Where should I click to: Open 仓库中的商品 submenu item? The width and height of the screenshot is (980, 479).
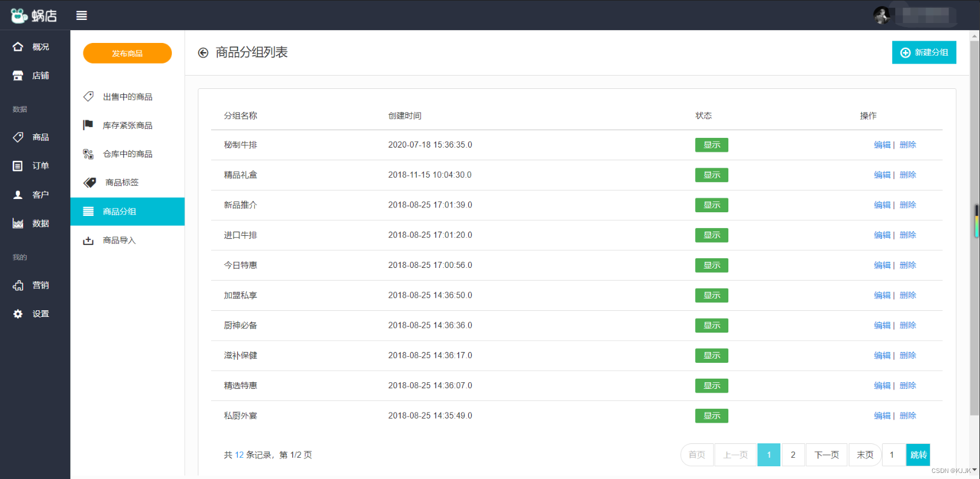tap(128, 154)
